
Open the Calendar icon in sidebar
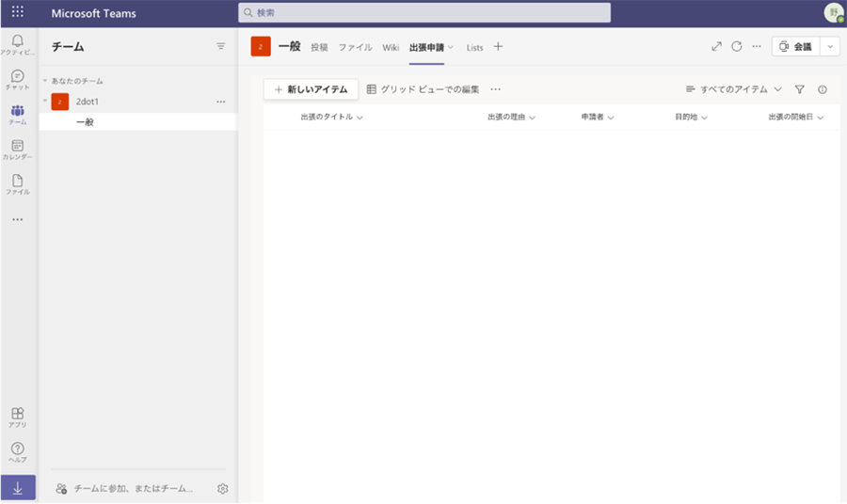tap(17, 149)
